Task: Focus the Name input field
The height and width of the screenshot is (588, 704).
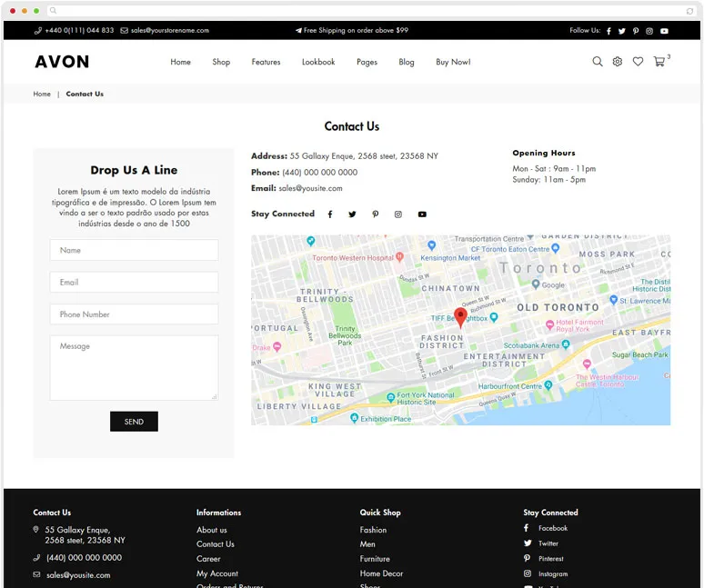Action: click(134, 250)
